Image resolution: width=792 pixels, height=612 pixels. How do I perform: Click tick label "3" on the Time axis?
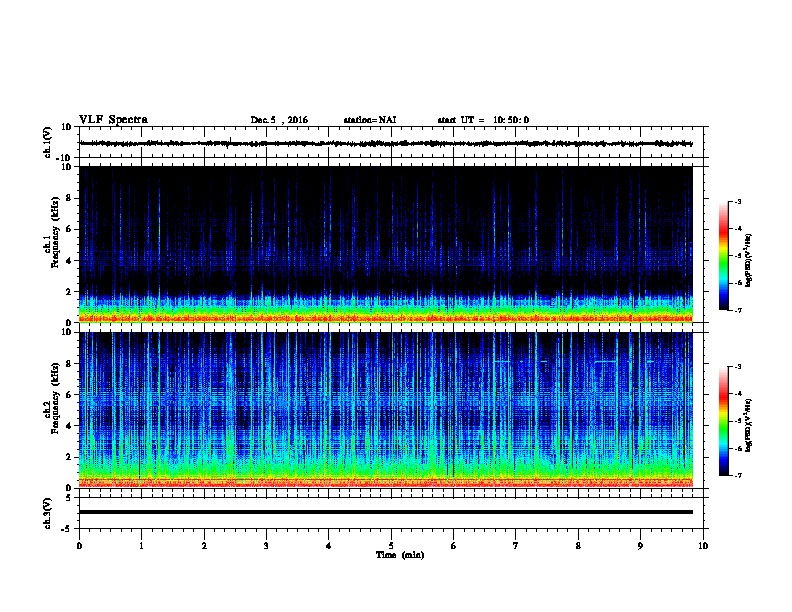point(266,546)
